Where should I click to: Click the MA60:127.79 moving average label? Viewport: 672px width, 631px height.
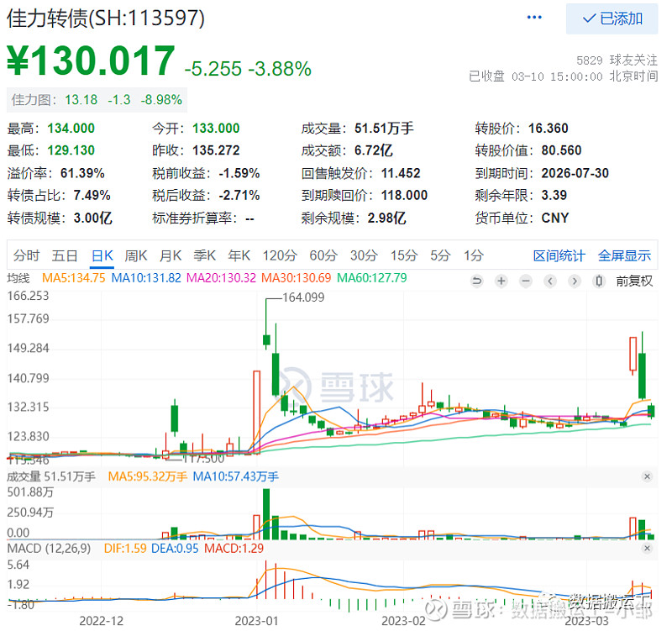(371, 278)
